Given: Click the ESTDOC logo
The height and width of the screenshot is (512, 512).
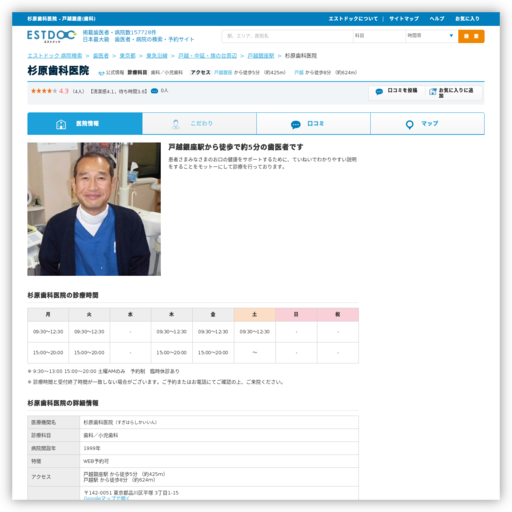Looking at the screenshot, I should point(52,36).
